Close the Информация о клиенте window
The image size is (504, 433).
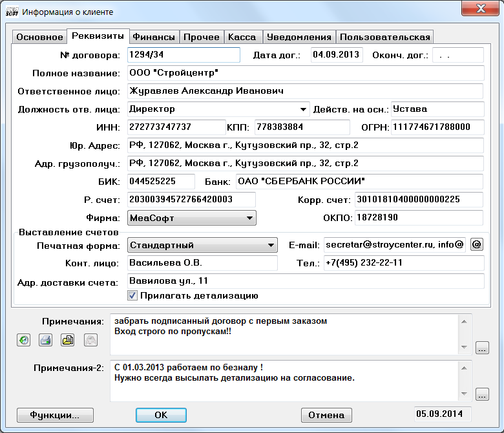[480, 8]
